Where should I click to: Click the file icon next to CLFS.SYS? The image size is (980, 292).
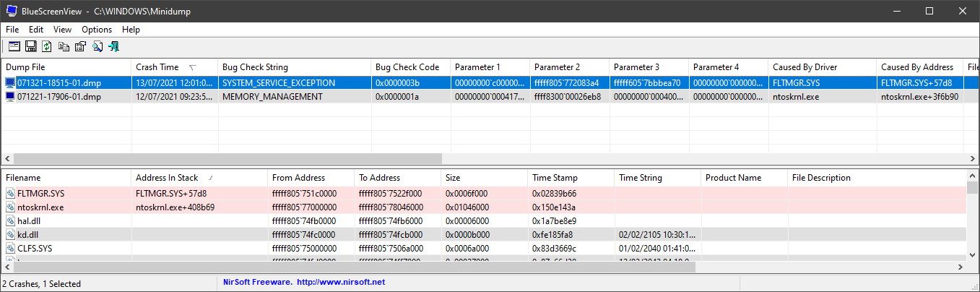tap(10, 248)
